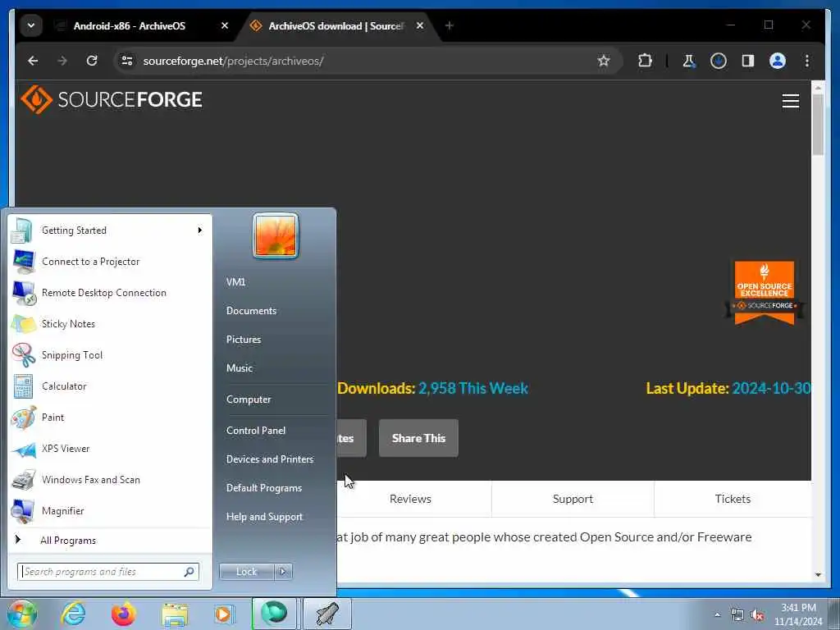
Task: Launch Connect to a Projector
Action: (x=110, y=262)
